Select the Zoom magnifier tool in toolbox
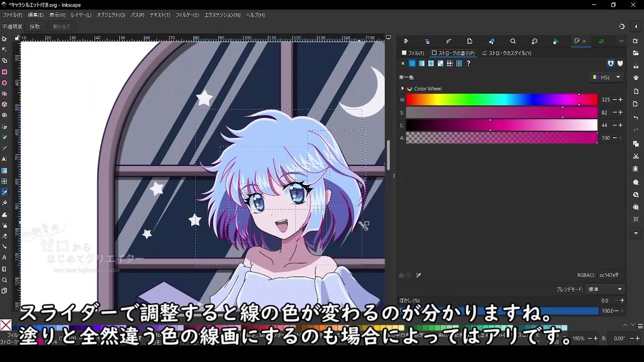644x362 pixels. point(5,280)
